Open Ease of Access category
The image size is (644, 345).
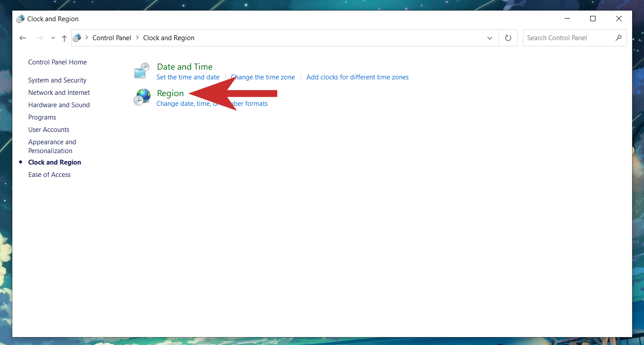pyautogui.click(x=49, y=175)
